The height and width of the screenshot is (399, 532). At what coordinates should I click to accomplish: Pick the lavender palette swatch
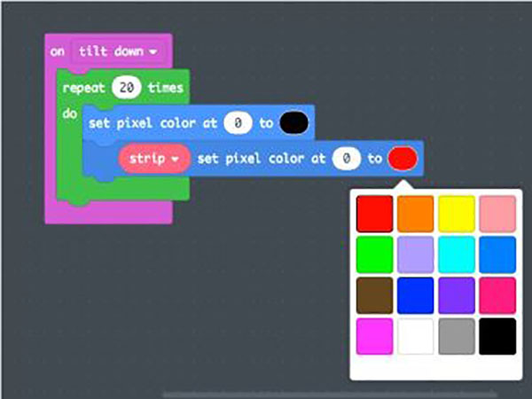pyautogui.click(x=415, y=254)
